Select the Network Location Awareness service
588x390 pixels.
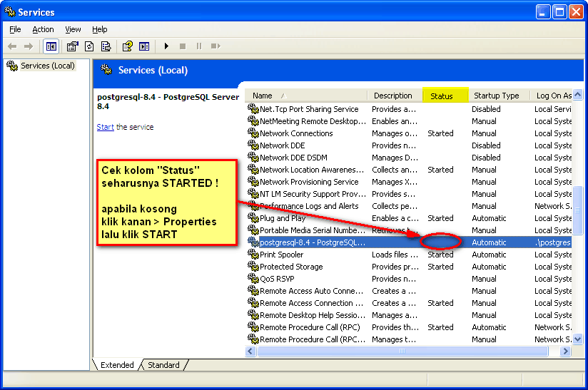pos(409,170)
